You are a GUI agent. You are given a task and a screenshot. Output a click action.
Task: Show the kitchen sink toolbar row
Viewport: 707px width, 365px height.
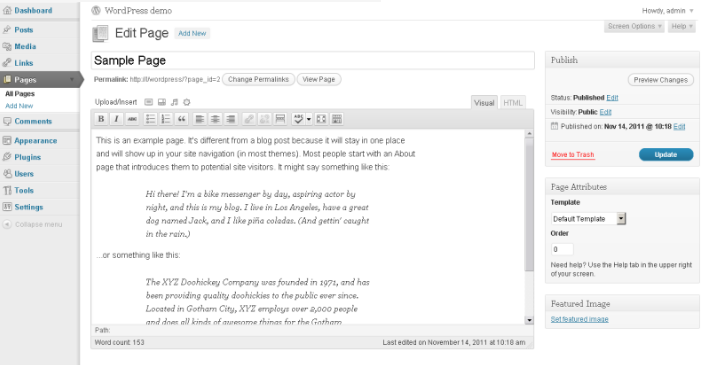pyautogui.click(x=337, y=119)
